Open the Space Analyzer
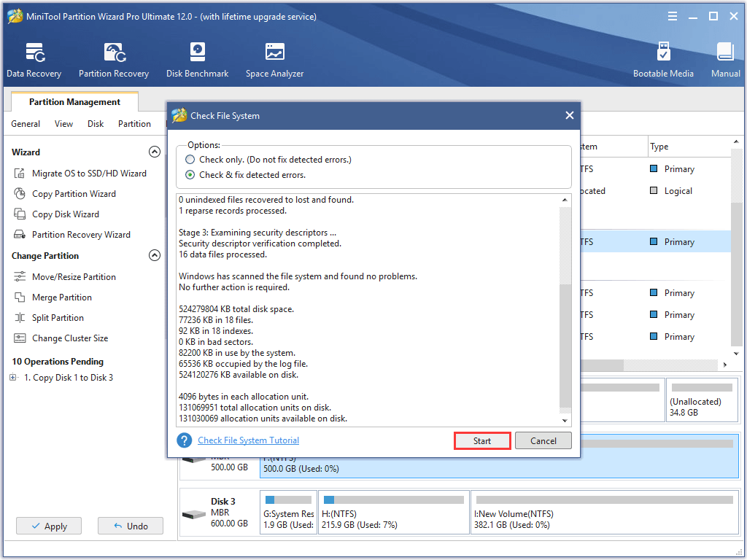The image size is (747, 560). point(274,58)
